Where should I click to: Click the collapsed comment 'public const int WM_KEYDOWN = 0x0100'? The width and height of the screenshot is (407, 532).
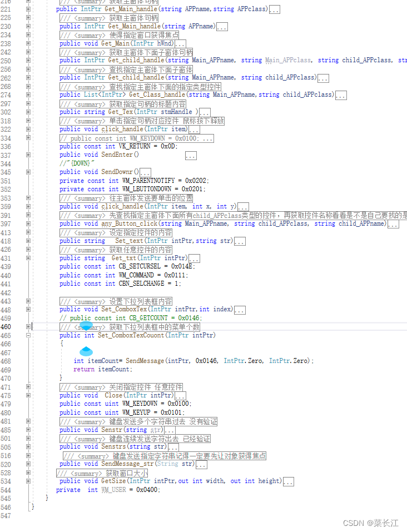[x=137, y=138]
